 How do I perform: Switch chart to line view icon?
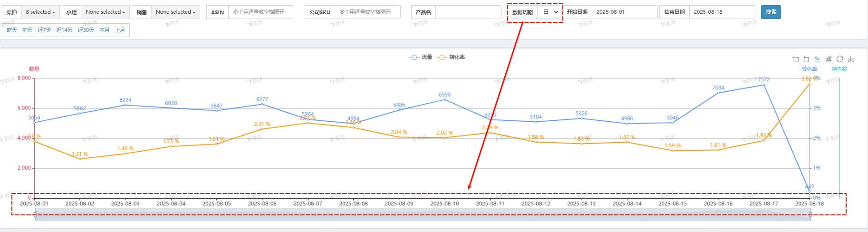pos(817,59)
